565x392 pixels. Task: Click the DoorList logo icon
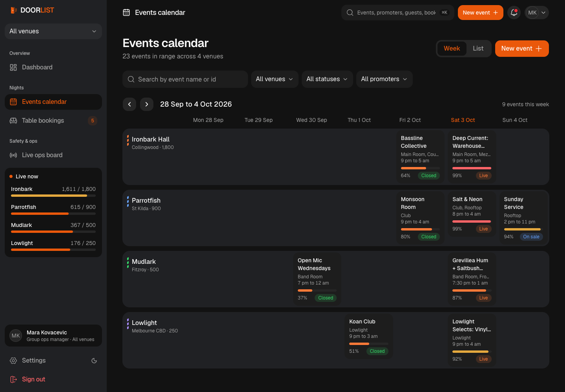pyautogui.click(x=14, y=10)
